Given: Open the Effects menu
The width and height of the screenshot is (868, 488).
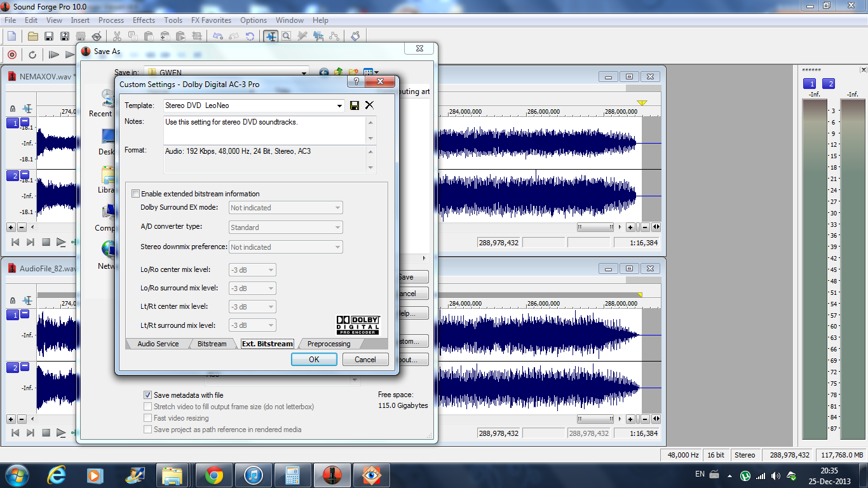Looking at the screenshot, I should click(144, 20).
